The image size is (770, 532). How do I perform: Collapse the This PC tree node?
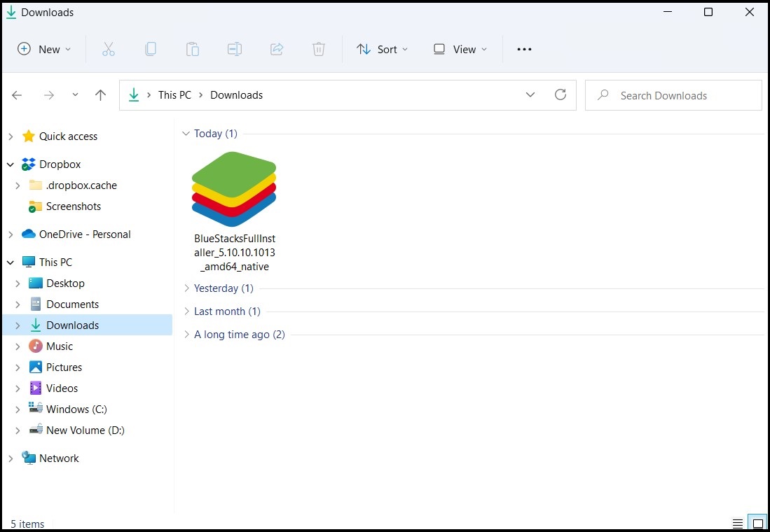point(11,262)
